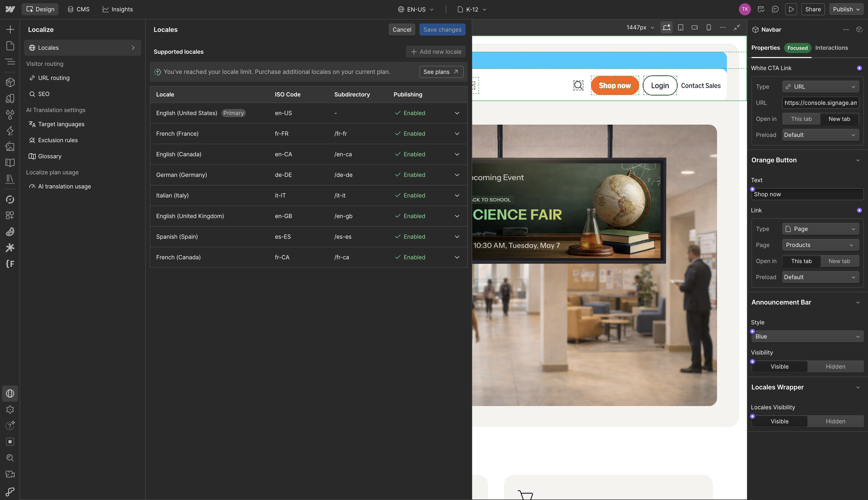Image resolution: width=868 pixels, height=500 pixels.
Task: Open the Interactions tab in right panel
Action: (x=831, y=48)
